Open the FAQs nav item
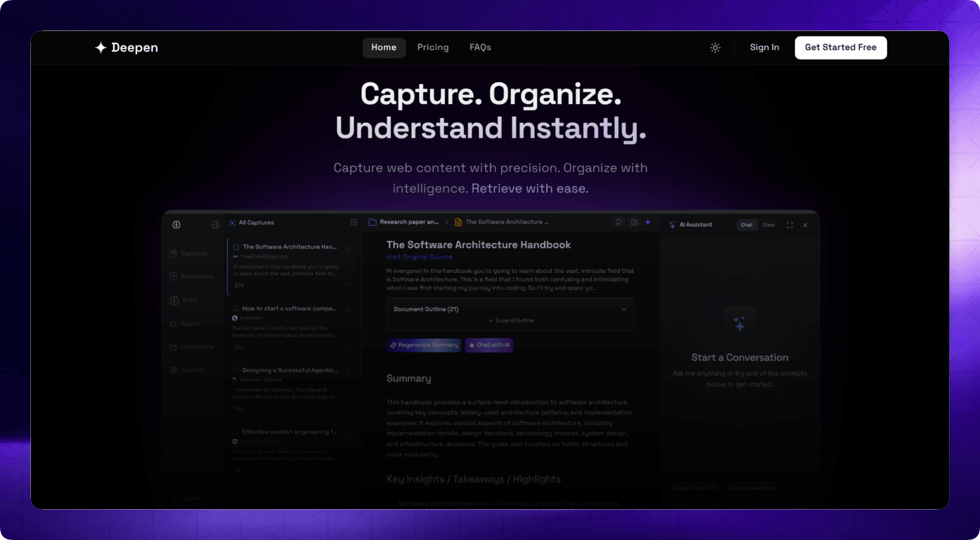 pyautogui.click(x=480, y=47)
